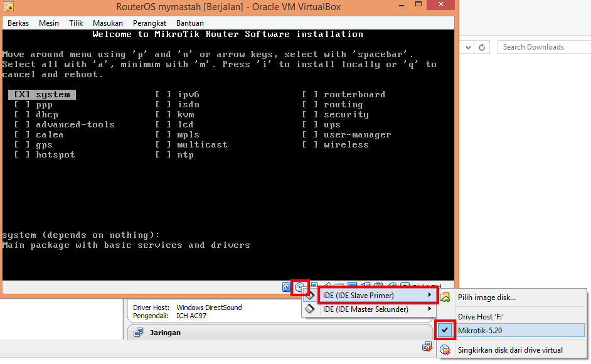Open the Perangkat menu
591x364 pixels.
(x=149, y=23)
